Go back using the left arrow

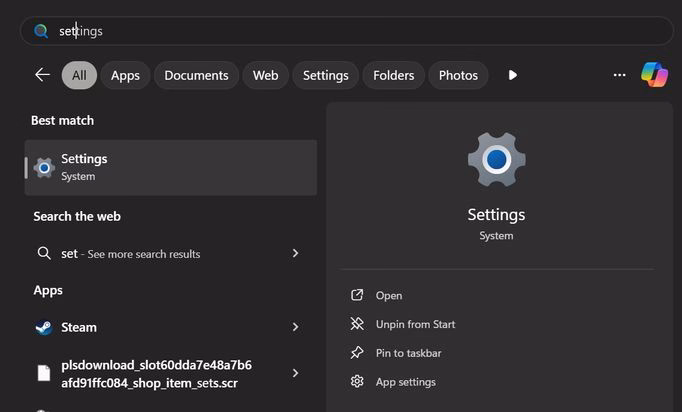coord(43,75)
